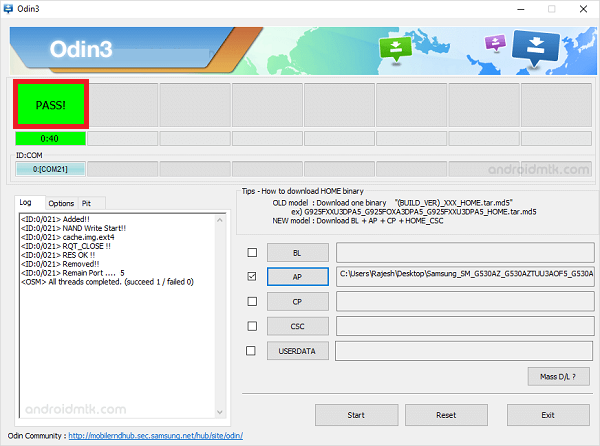Click the 'Tips - How to download HOME binary' heading

coord(303,191)
